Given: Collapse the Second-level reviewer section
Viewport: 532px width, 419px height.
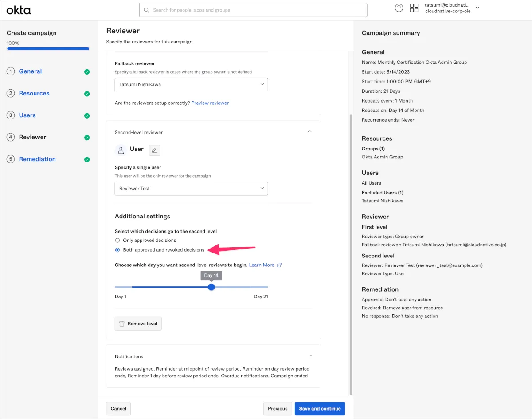Looking at the screenshot, I should pyautogui.click(x=309, y=131).
